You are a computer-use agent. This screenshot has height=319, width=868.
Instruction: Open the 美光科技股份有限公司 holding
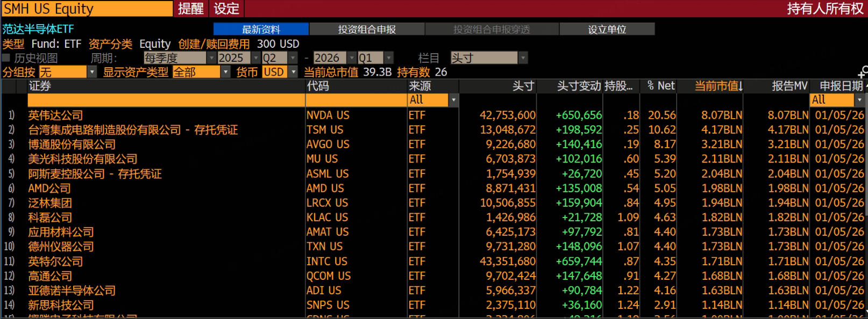click(82, 159)
